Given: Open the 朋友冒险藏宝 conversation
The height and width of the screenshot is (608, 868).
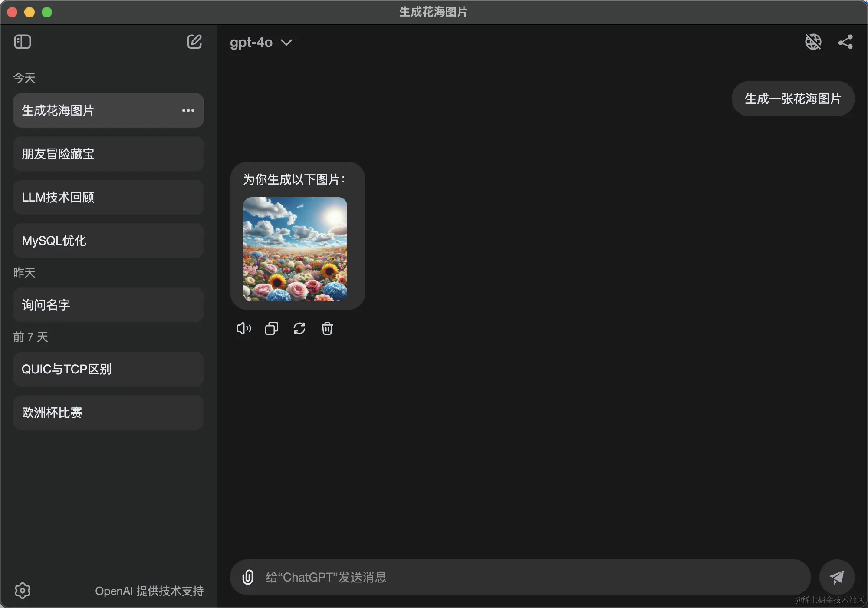Looking at the screenshot, I should tap(108, 154).
